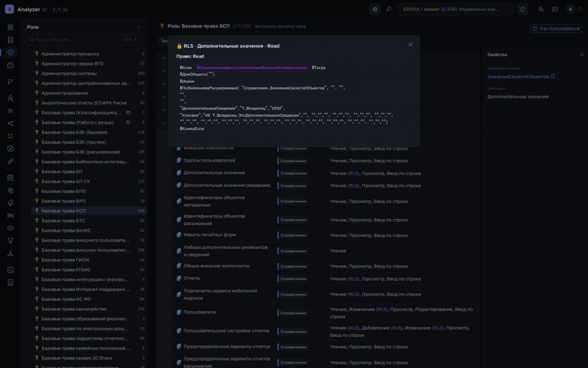The width and height of the screenshot is (588, 368).
Task: Collapse the expanded group with minus sign
Action: coord(164,123)
